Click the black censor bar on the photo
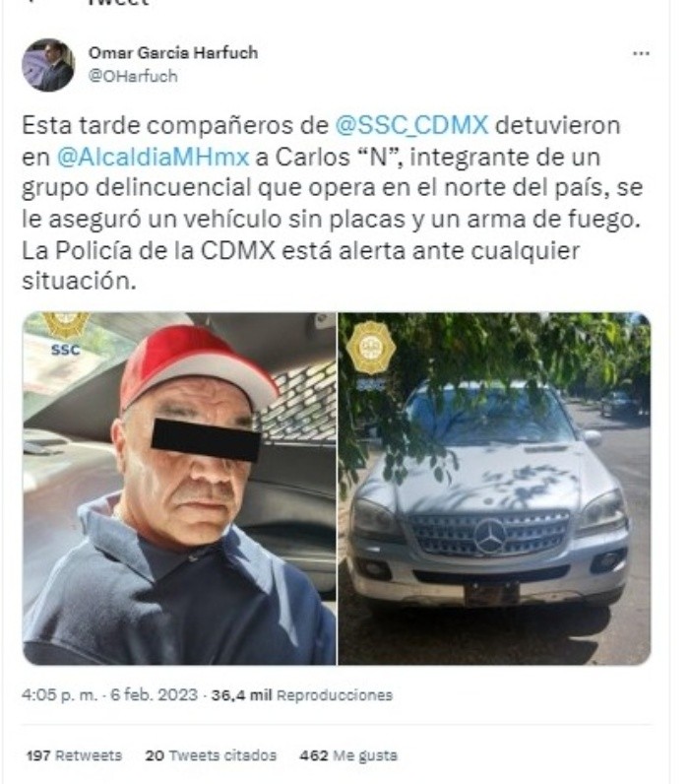The width and height of the screenshot is (689, 784). pyautogui.click(x=206, y=439)
